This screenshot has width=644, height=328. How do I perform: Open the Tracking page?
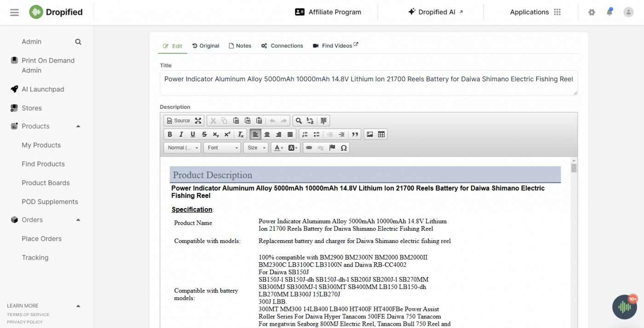35,258
